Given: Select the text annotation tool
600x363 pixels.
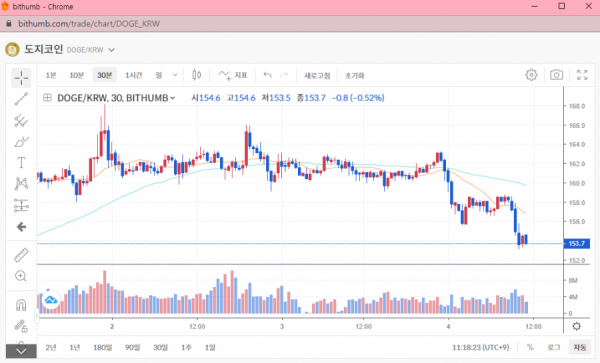Looking at the screenshot, I should coord(21,163).
